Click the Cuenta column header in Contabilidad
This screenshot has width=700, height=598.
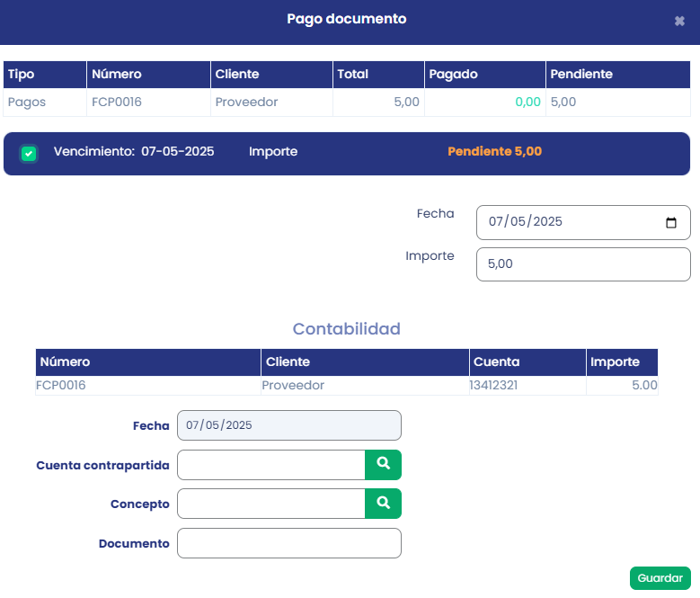tap(496, 362)
